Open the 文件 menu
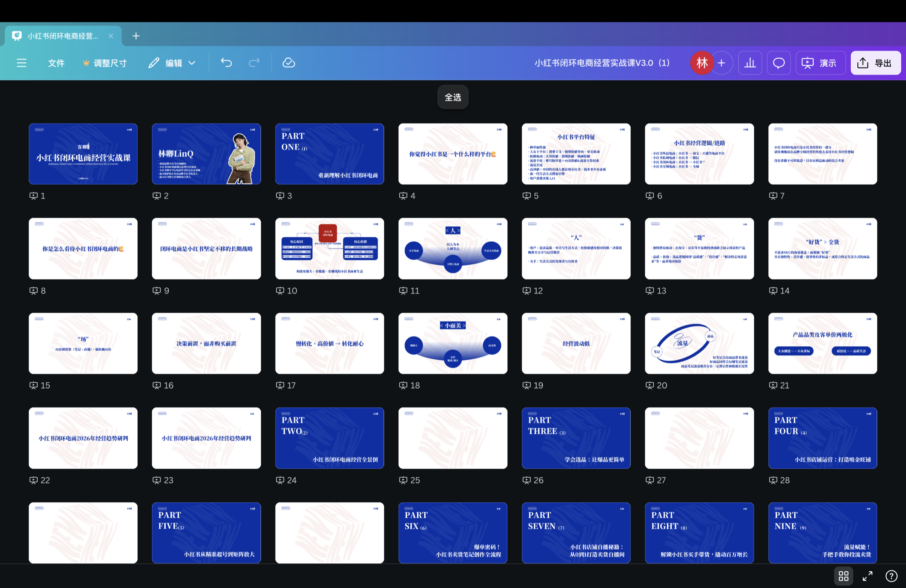The height and width of the screenshot is (588, 906). [56, 63]
